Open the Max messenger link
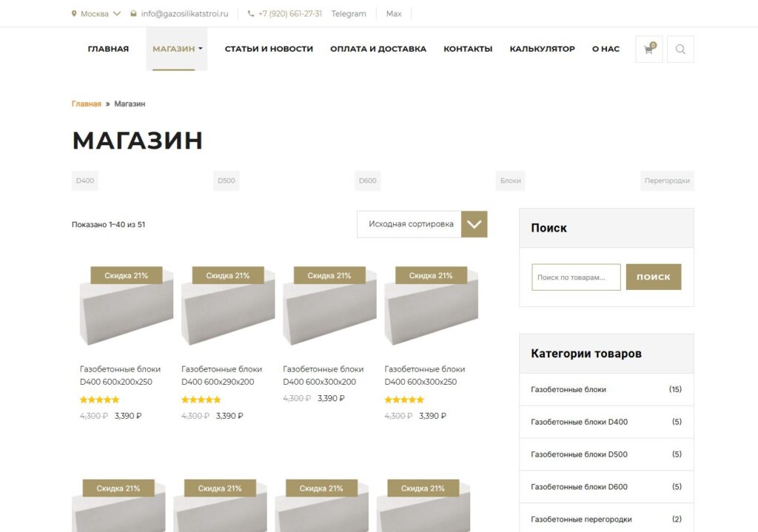Screen dimensions: 758x532 click(x=394, y=13)
